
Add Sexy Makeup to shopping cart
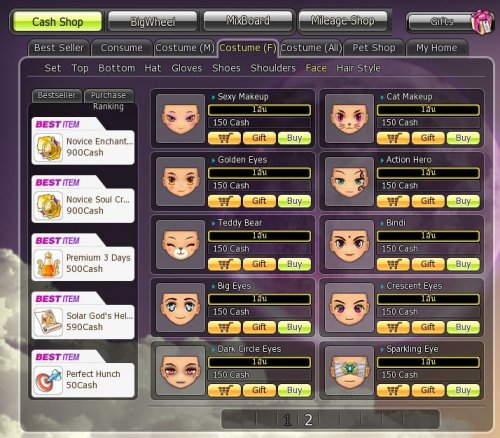pyautogui.click(x=224, y=138)
